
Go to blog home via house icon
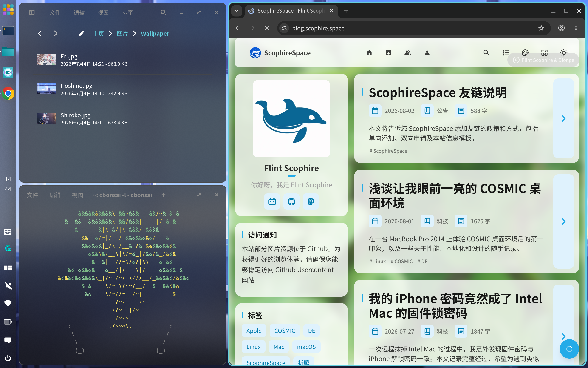coord(369,53)
